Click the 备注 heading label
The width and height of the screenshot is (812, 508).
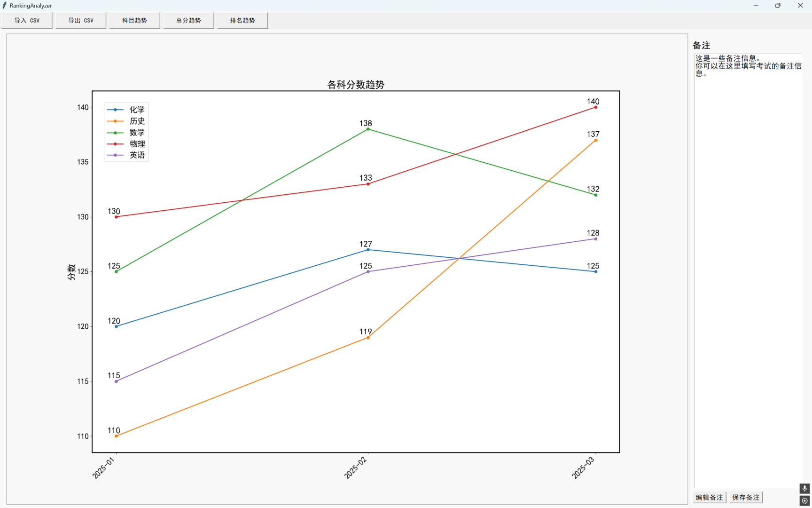coord(702,46)
